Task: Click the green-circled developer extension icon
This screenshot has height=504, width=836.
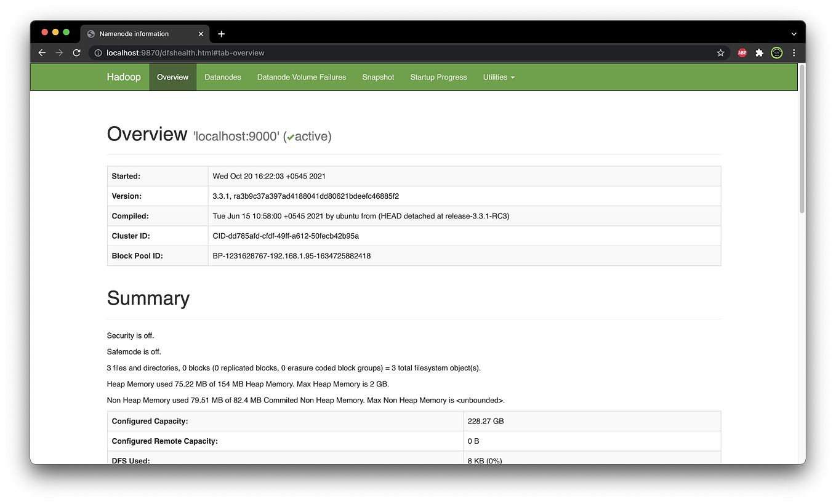Action: [776, 53]
